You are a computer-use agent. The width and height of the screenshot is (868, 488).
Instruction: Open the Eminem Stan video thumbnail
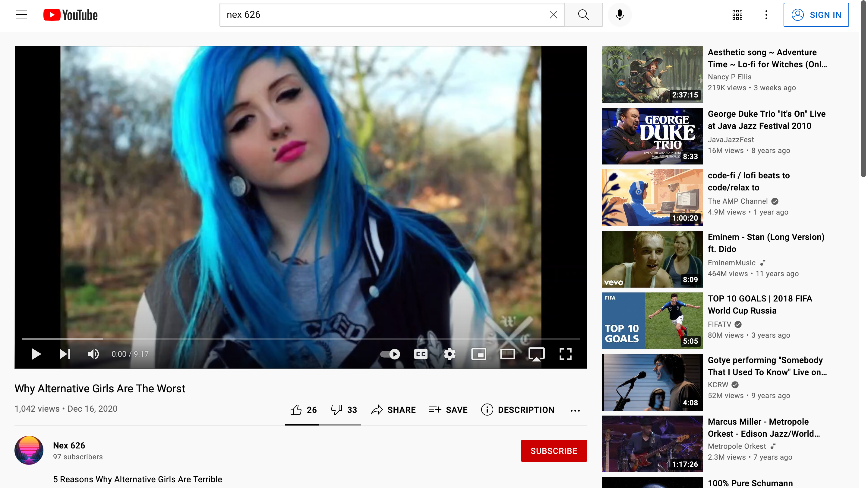[x=652, y=259]
